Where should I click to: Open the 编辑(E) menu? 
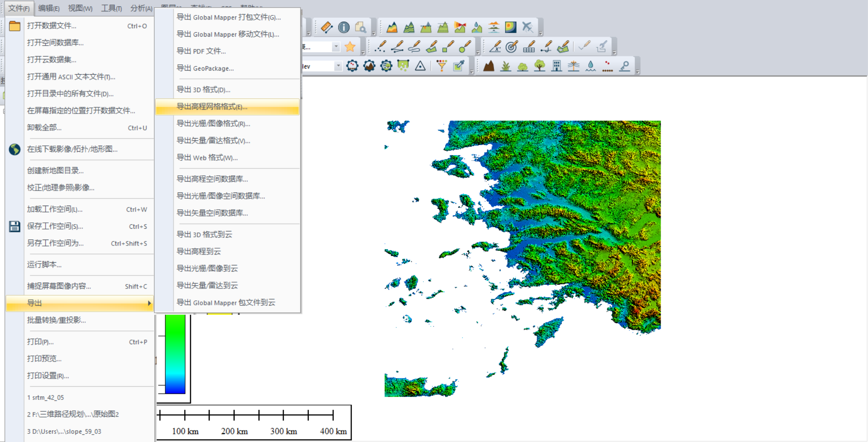click(x=49, y=8)
